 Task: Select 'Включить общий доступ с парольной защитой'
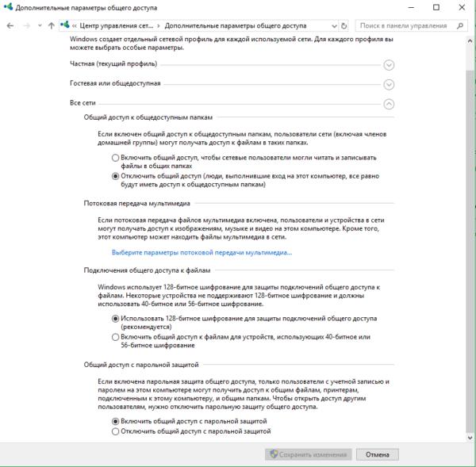click(x=115, y=422)
